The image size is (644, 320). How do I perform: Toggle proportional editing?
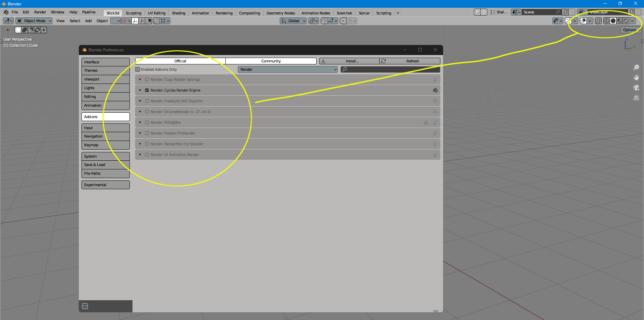pyautogui.click(x=343, y=21)
